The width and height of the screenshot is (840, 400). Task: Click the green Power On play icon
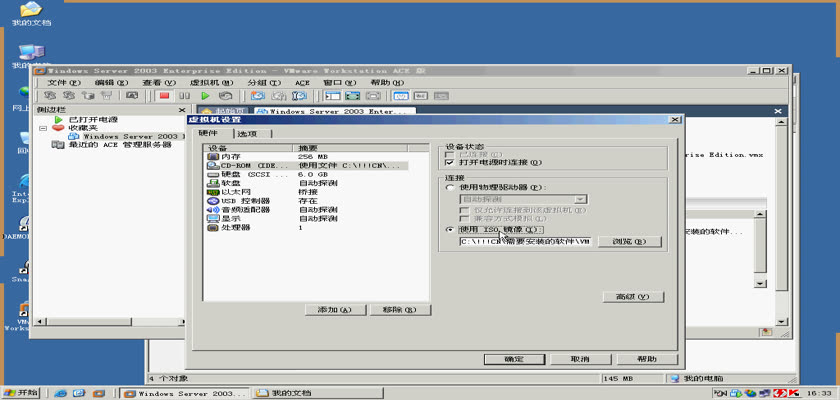205,96
